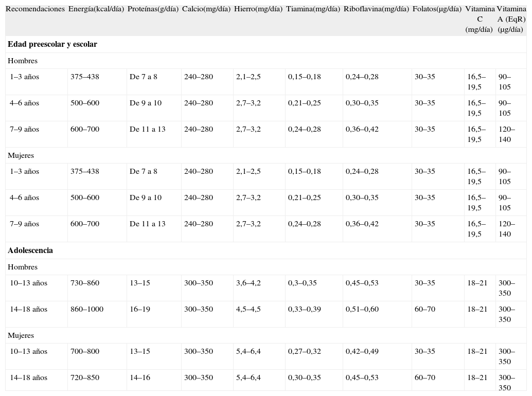Select the energy cell 730–860

(x=85, y=283)
